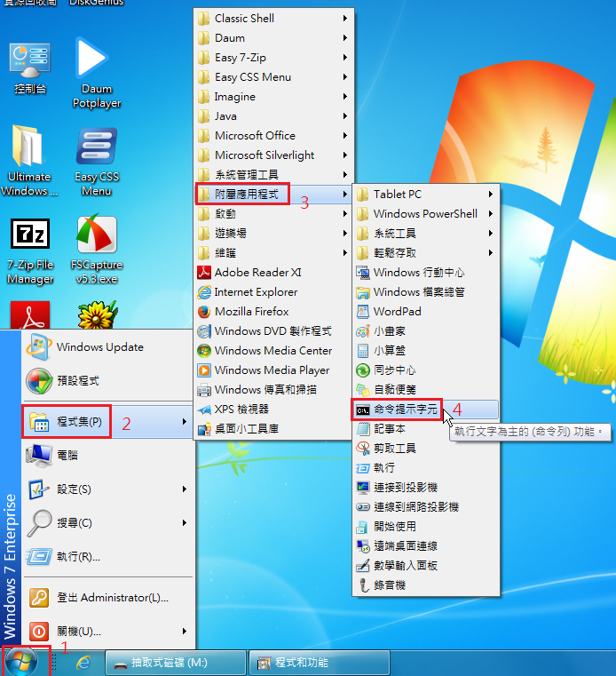
Task: Open 同步中心
Action: point(426,370)
